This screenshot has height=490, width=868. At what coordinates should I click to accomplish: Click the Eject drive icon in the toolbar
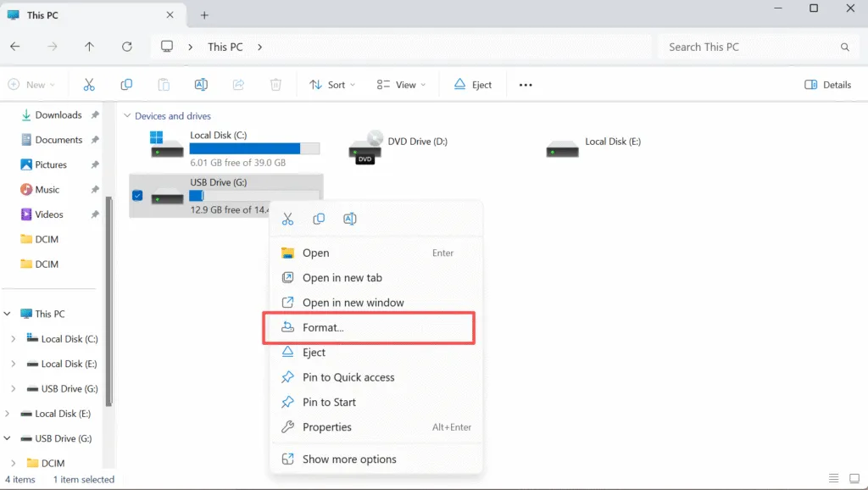(471, 85)
